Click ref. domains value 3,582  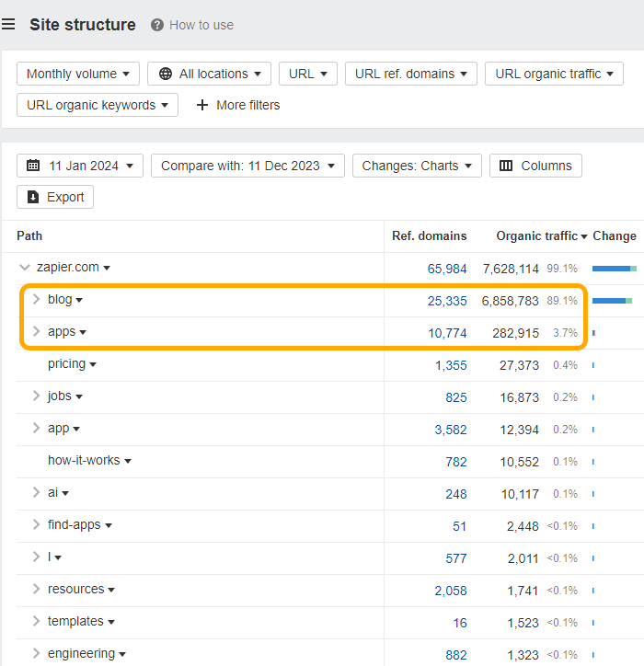coord(451,430)
